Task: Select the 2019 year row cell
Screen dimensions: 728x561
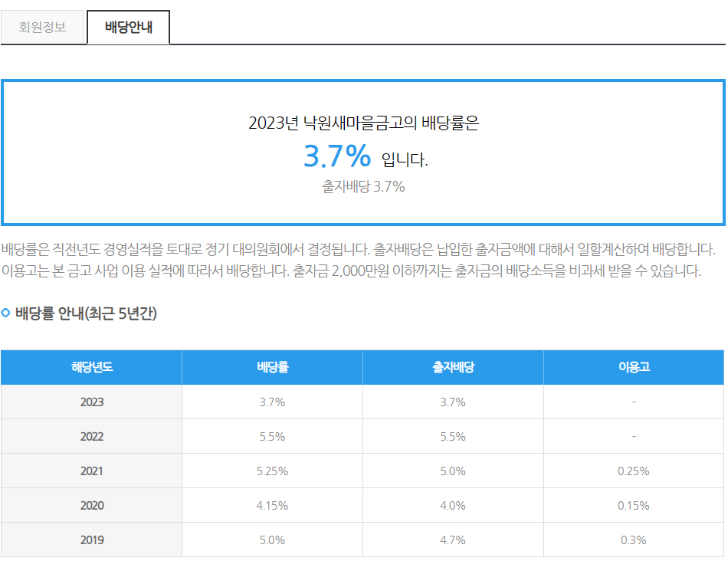Action: 91,540
